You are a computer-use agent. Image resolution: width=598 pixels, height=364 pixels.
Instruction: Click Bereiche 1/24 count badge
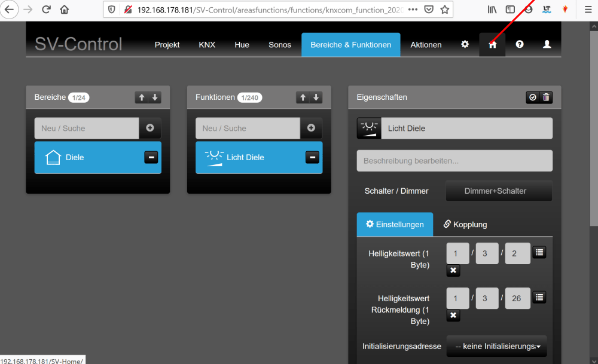(x=78, y=97)
